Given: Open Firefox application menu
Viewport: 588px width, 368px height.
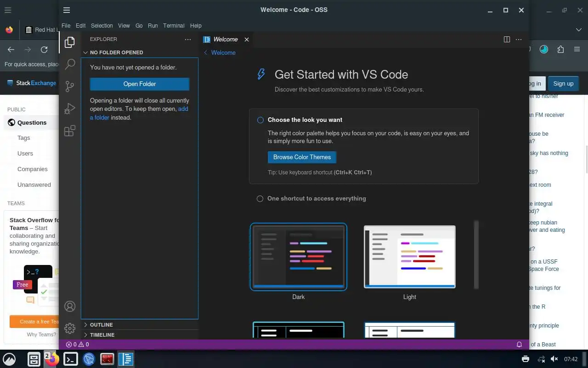Looking at the screenshot, I should (577, 50).
